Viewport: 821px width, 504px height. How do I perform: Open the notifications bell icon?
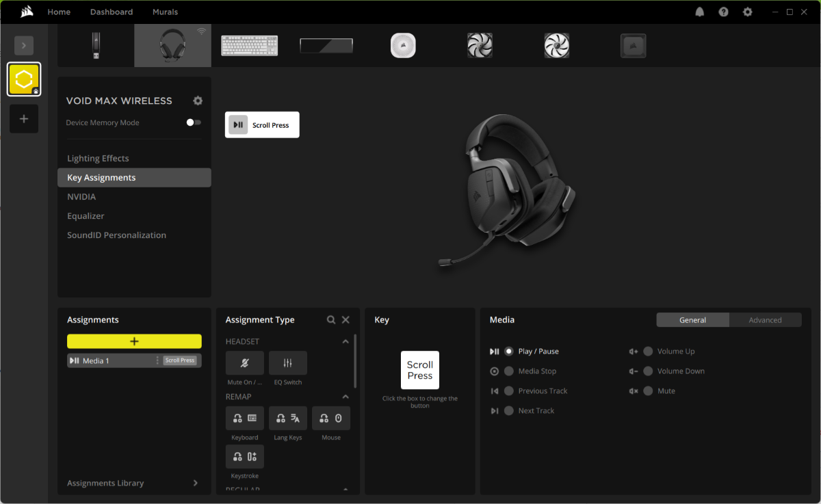(700, 12)
